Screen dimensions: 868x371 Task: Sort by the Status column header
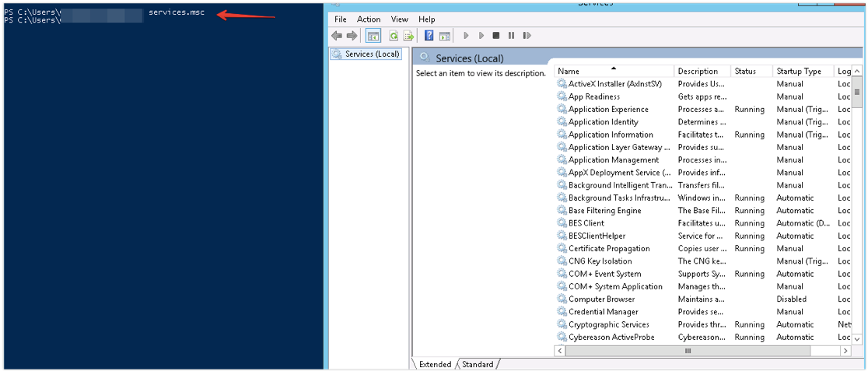751,71
